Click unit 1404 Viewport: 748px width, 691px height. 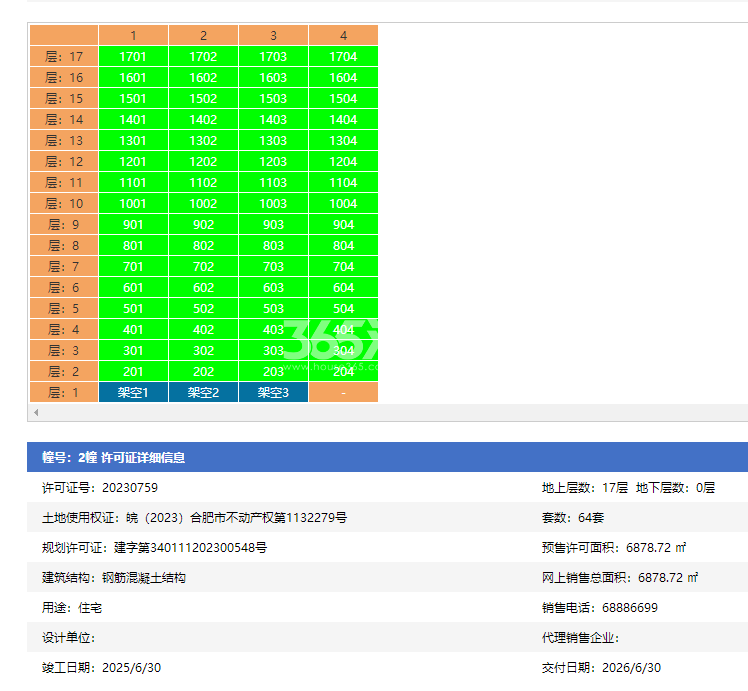(343, 119)
